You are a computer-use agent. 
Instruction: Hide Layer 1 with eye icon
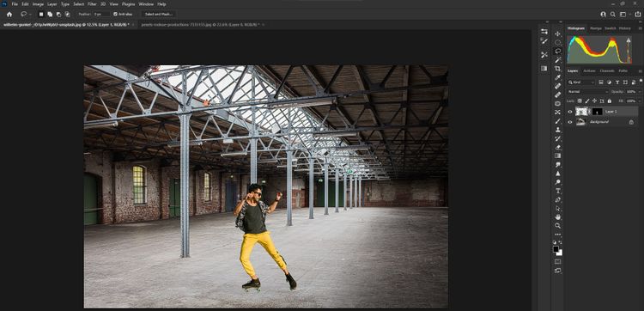(x=569, y=112)
